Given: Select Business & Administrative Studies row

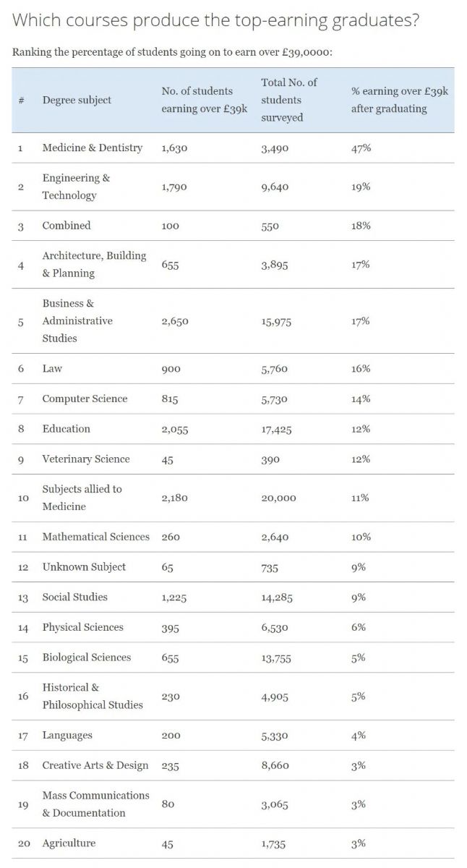Looking at the screenshot, I should pos(233,321).
